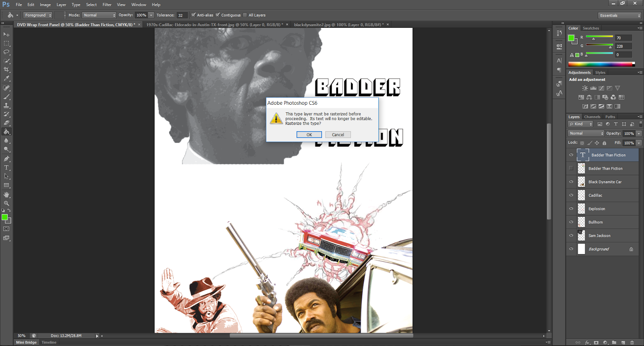Select the Quick Selection tool
The image size is (644, 346).
coord(6,61)
